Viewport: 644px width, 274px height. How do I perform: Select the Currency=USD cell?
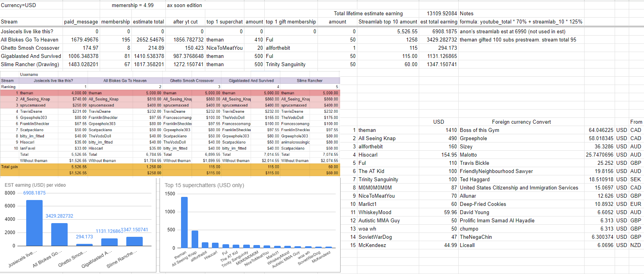(x=18, y=5)
